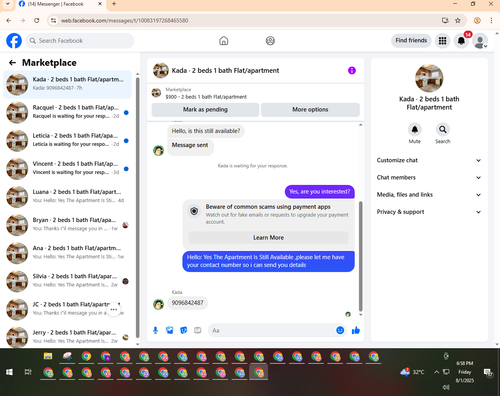This screenshot has height=396, width=500.
Task: Click the back arrow next to Marketplace
Action: point(12,63)
